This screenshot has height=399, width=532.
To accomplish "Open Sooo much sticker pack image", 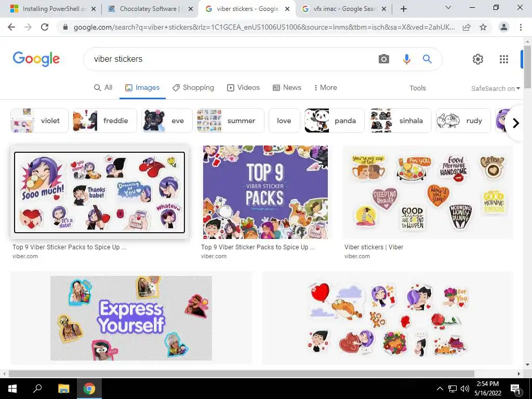I will click(x=99, y=192).
